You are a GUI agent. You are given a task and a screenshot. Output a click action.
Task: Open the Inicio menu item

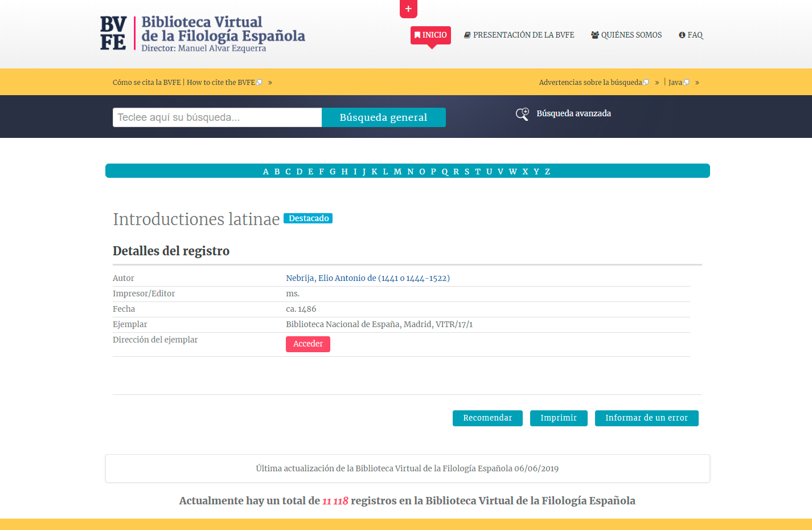(x=430, y=35)
